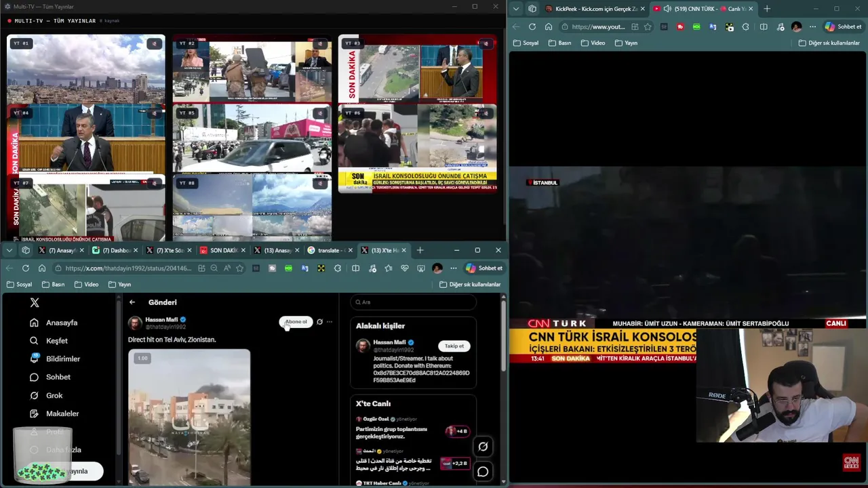Click Sohbet et in YouTube browser
This screenshot has height=488, width=868.
(x=843, y=27)
